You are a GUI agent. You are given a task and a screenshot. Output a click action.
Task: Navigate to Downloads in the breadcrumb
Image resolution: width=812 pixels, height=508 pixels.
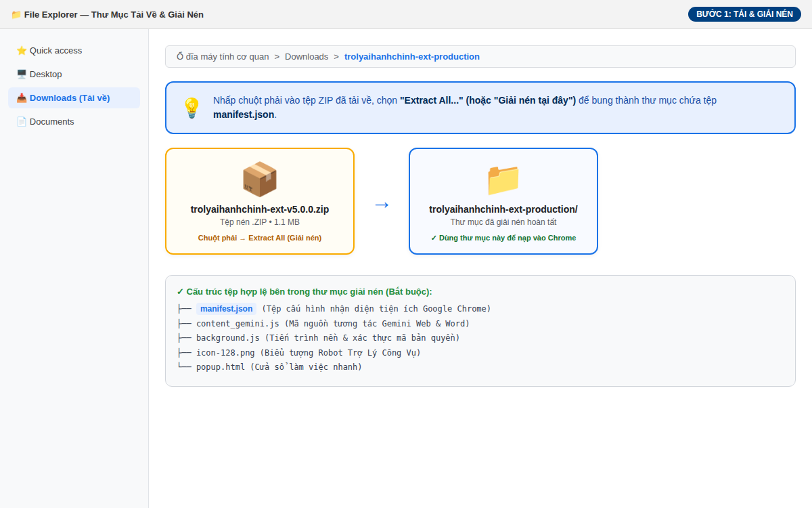coord(307,57)
